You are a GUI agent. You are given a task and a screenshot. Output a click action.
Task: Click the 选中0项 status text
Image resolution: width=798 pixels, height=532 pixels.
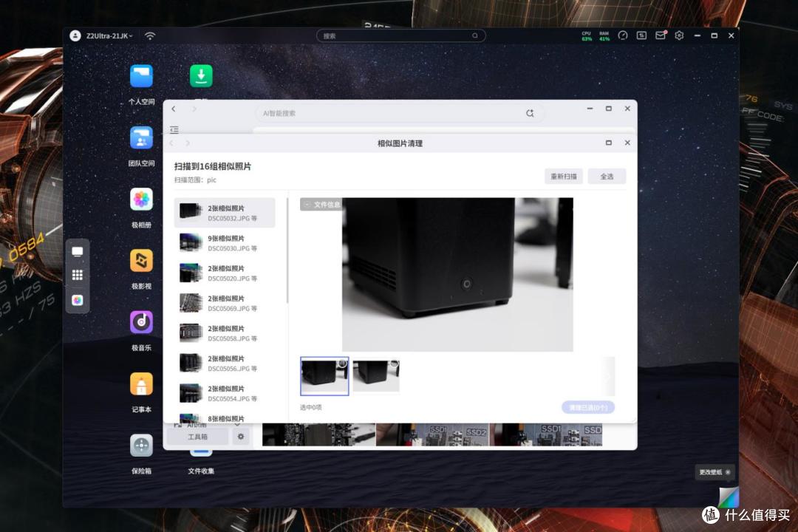pos(310,407)
